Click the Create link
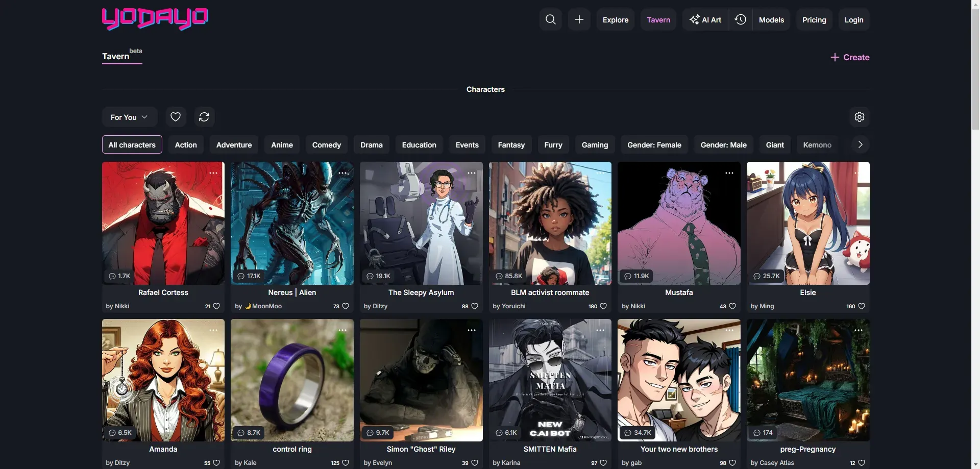The width and height of the screenshot is (980, 469). (850, 57)
